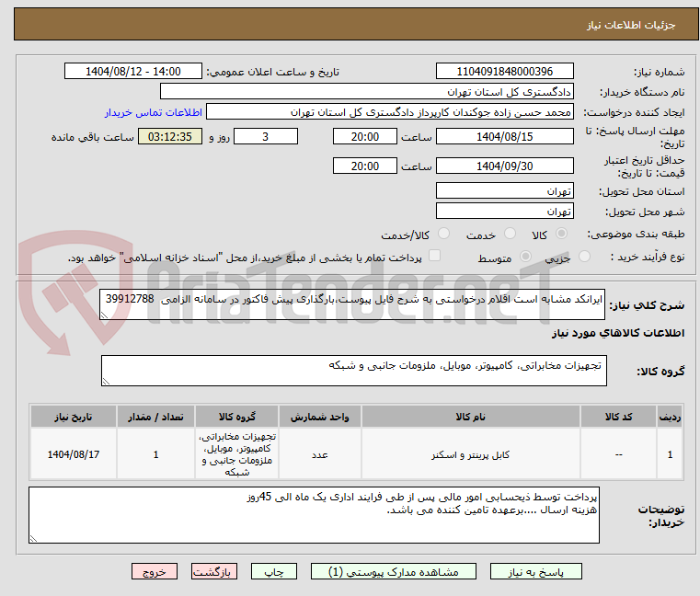700x596 pixels.
Task: Select the خدمت radio button
Action: click(510, 234)
